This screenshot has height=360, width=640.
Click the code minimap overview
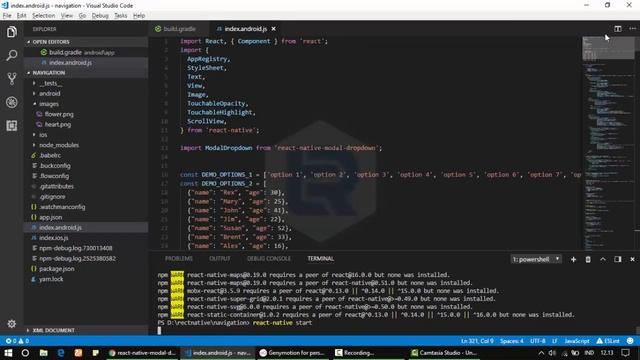[x=608, y=143]
